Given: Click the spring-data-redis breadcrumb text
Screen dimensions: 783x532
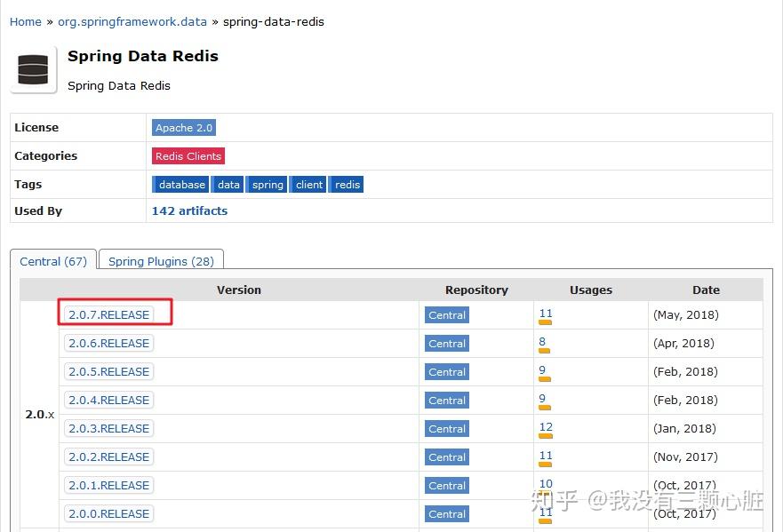Looking at the screenshot, I should [x=273, y=21].
